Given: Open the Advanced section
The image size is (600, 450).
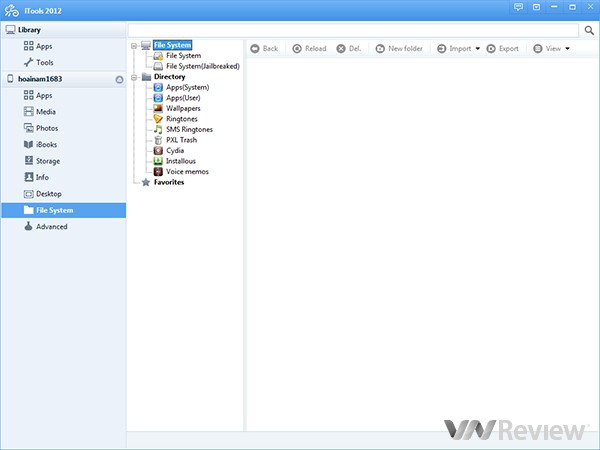Looking at the screenshot, I should 46,227.
